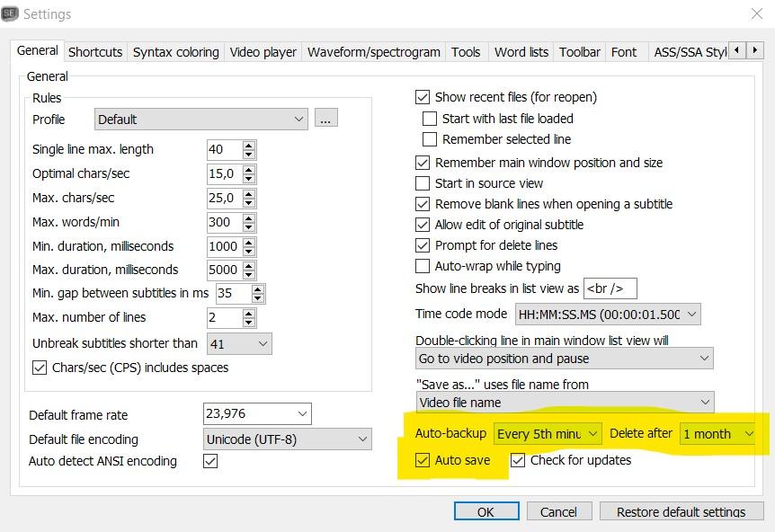Screen dimensions: 775x532
Task: Click the ellipsis button next to Profile
Action: 325,118
